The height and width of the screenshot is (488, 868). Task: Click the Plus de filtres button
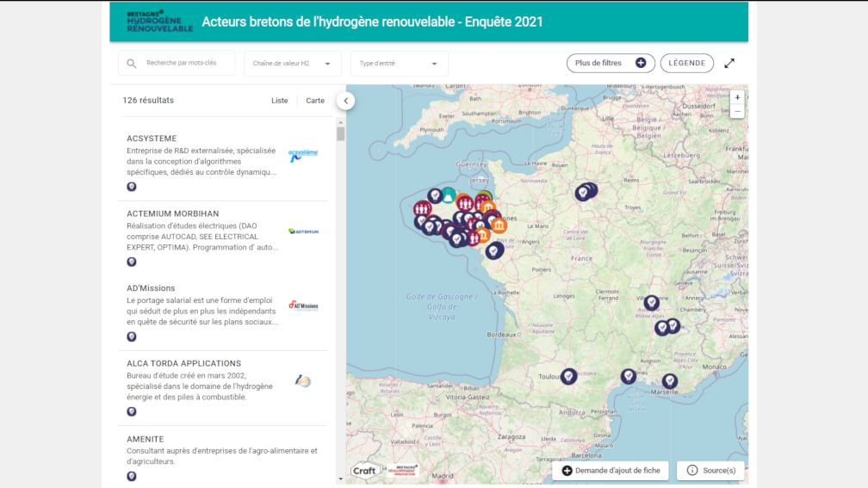[x=611, y=63]
